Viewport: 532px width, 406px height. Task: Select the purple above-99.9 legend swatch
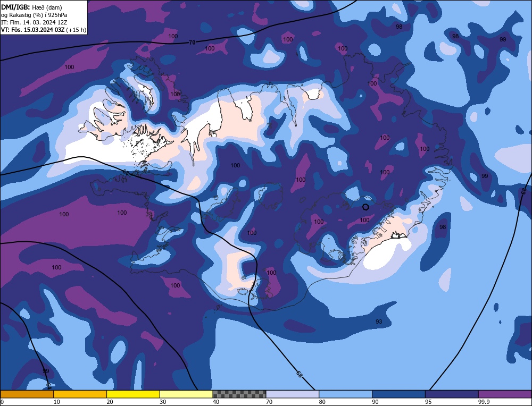505,394
